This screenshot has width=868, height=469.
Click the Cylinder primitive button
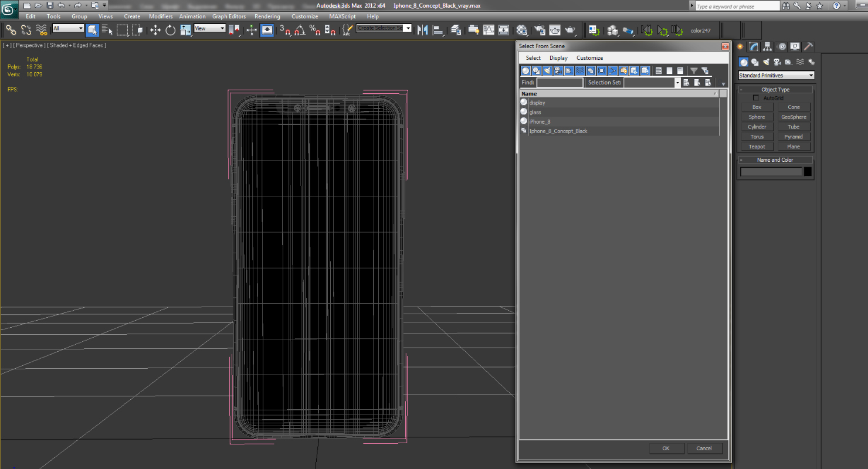tap(757, 127)
